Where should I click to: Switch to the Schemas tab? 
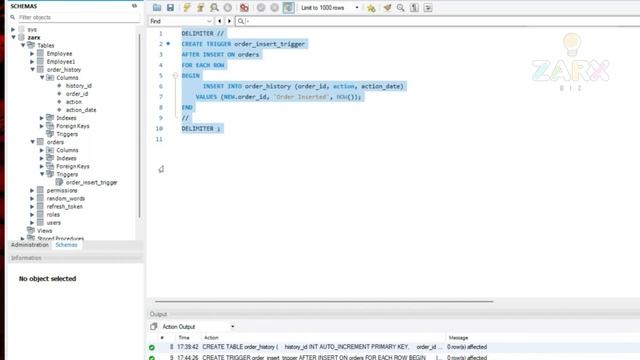(x=66, y=245)
